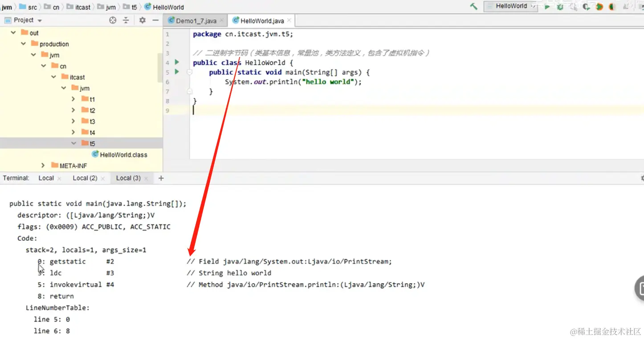
Task: Select the Local (3) terminal tab
Action: tap(128, 178)
